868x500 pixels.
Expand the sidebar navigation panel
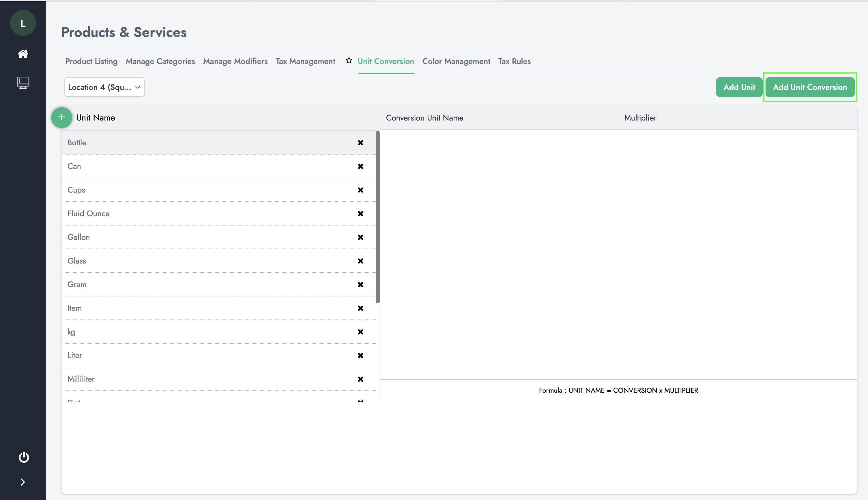tap(23, 483)
